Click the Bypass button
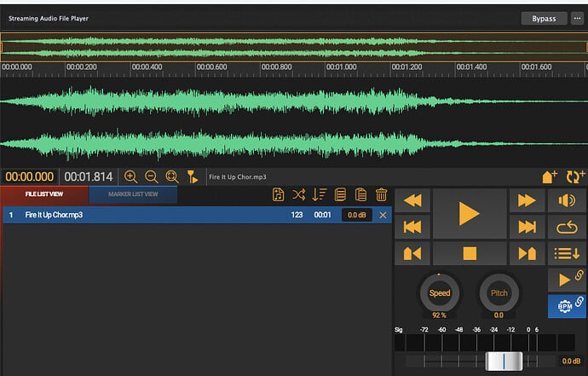 544,19
